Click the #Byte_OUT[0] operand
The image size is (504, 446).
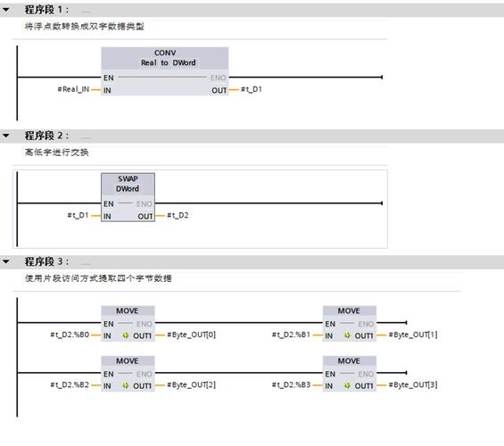pos(191,334)
